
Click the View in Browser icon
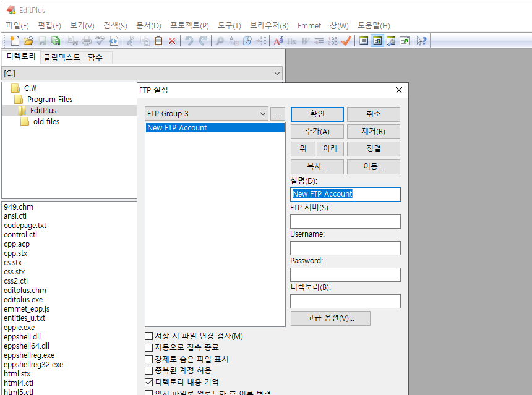[x=114, y=41]
